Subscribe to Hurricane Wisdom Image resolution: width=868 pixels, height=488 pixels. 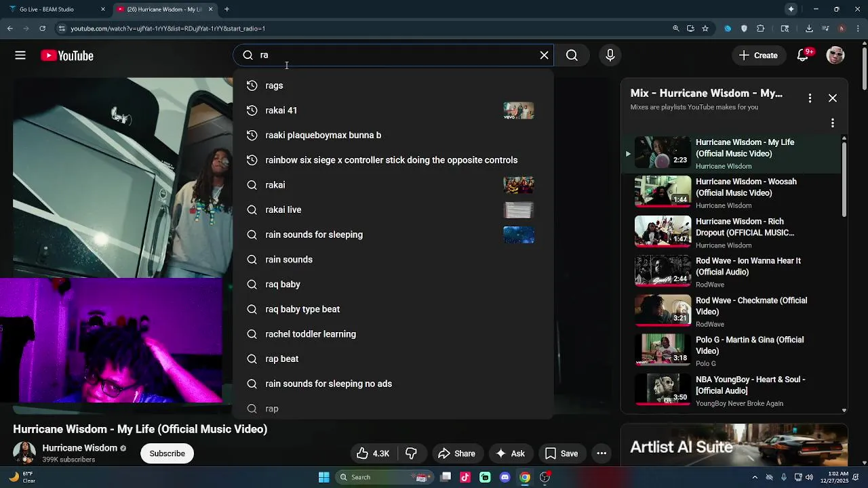(x=167, y=453)
